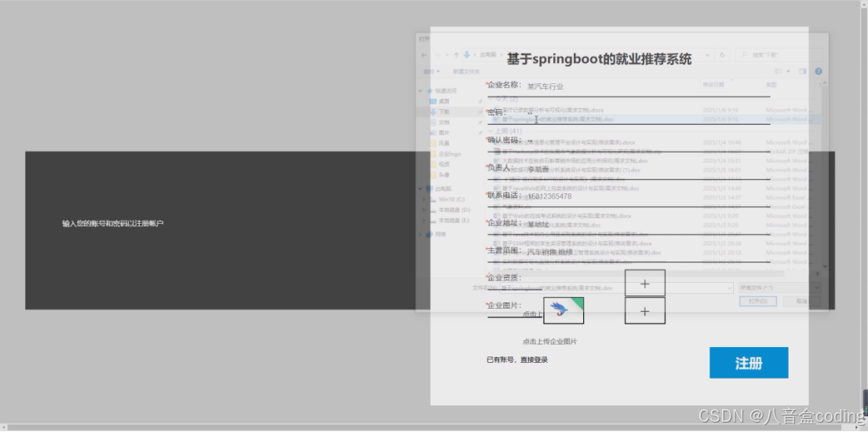The image size is (868, 432).
Task: Collapse the 上周 (41) file group
Action: click(x=491, y=131)
